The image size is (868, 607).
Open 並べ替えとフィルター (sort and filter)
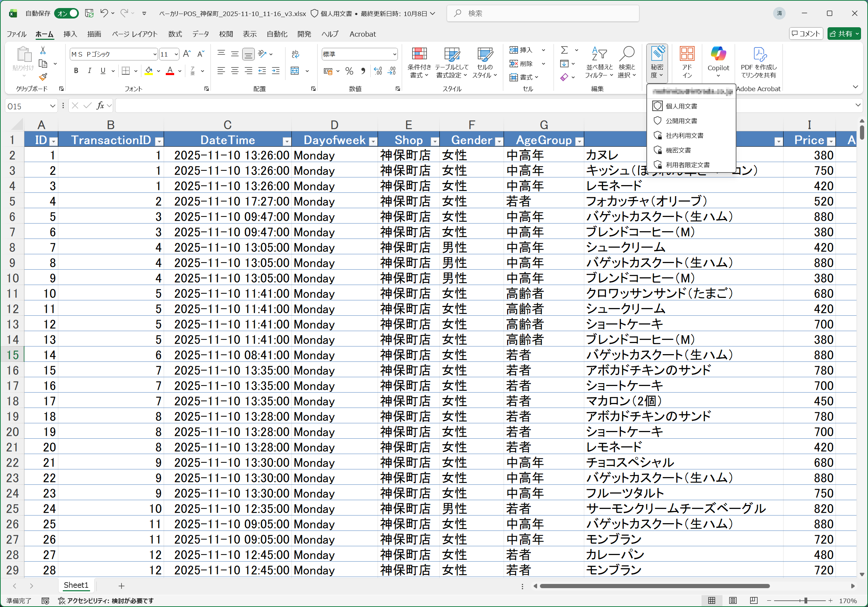coord(598,63)
